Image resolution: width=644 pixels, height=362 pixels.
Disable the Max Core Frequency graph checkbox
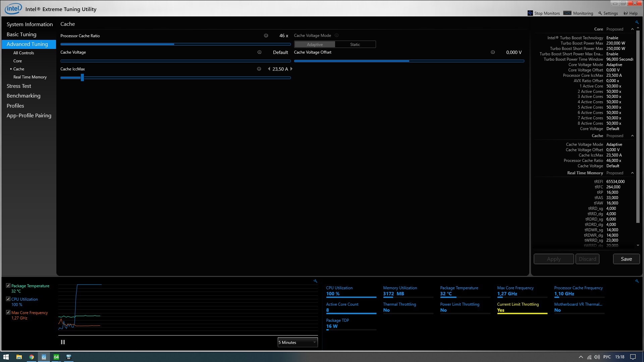point(8,312)
